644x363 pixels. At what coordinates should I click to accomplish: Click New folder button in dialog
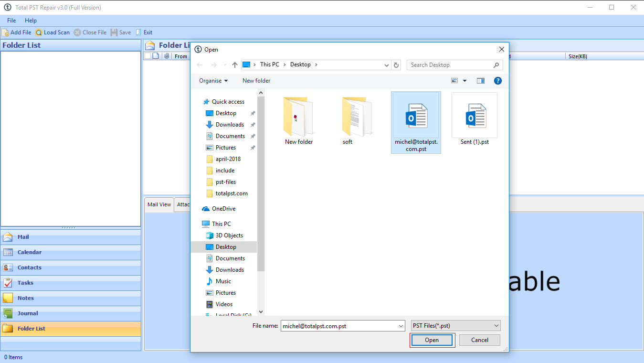point(256,81)
